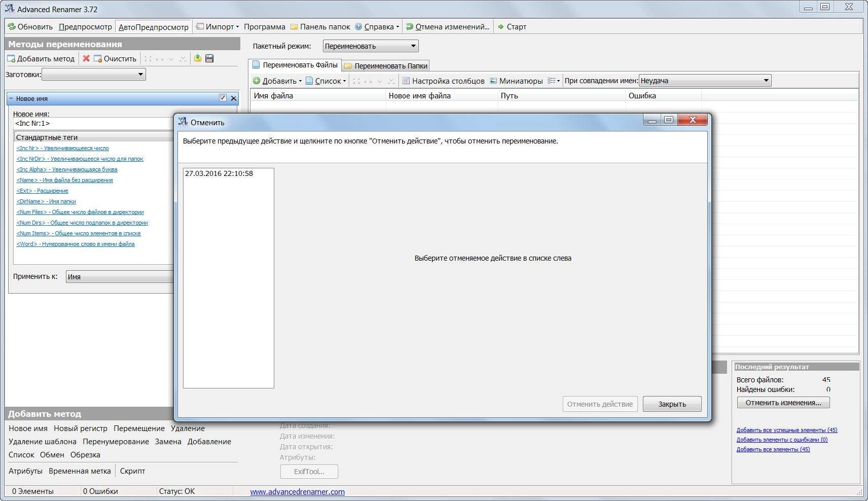The width and height of the screenshot is (868, 501).
Task: Click the Ошибка column header
Action: tap(664, 95)
